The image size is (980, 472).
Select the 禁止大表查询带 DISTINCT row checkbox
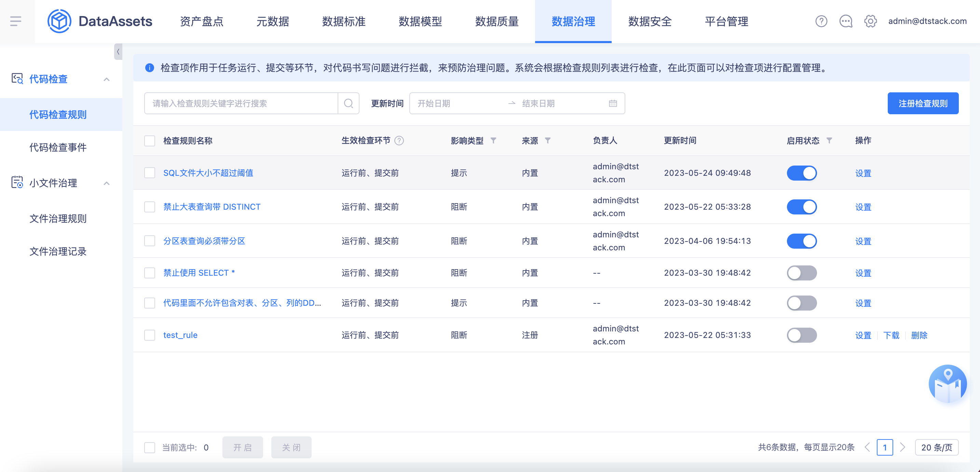click(x=150, y=207)
